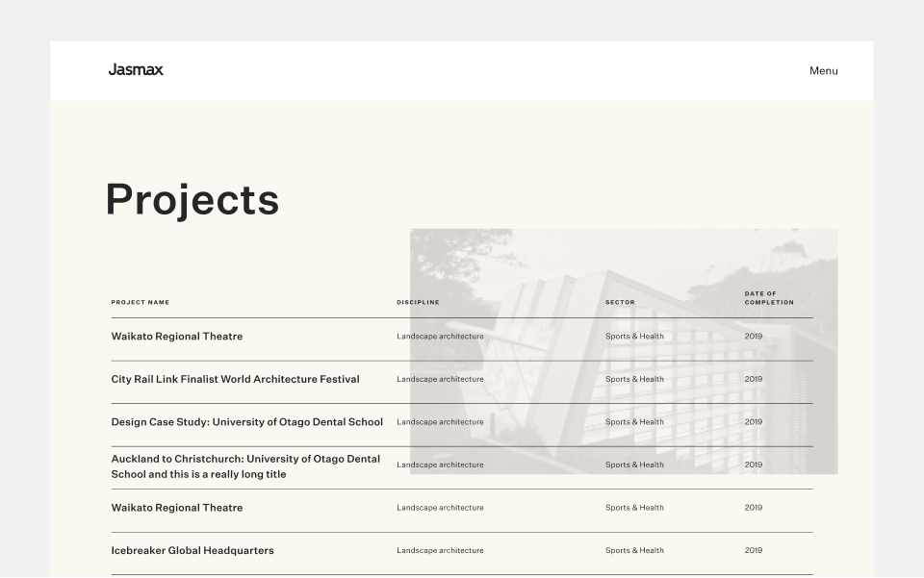Sort by Sector column header

click(620, 302)
